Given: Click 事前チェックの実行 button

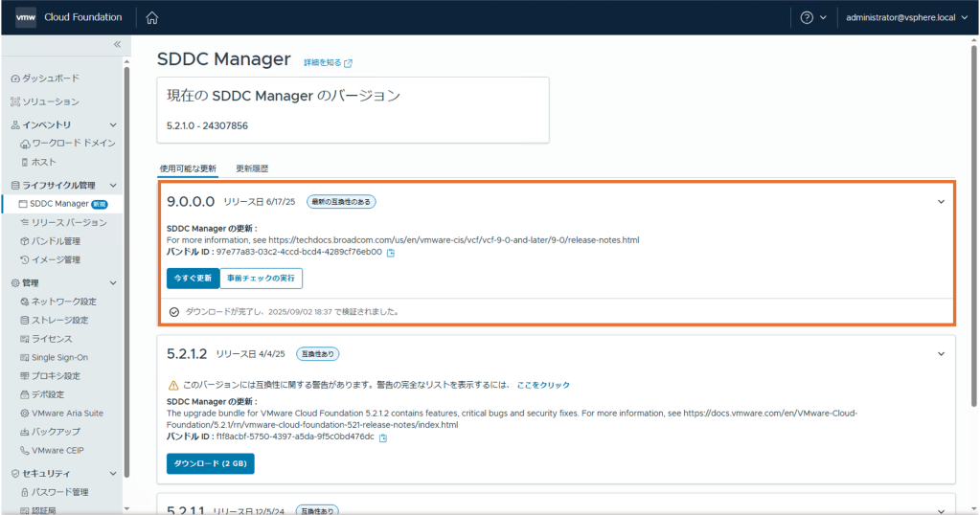Looking at the screenshot, I should [x=261, y=278].
